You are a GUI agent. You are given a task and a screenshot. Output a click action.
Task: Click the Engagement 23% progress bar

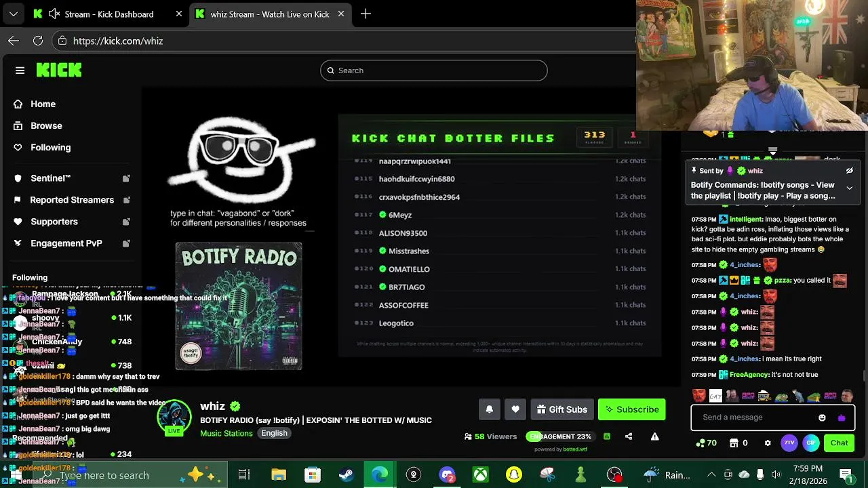(x=560, y=436)
